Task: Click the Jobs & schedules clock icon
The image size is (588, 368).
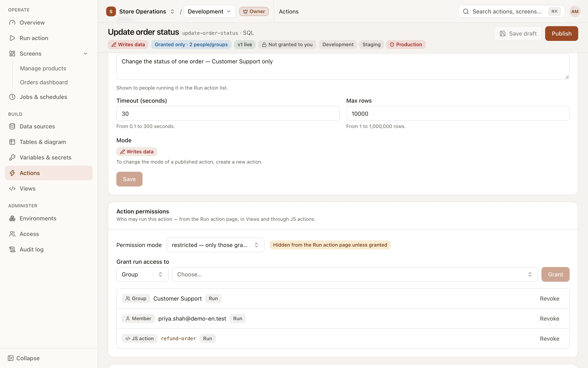Action: click(12, 97)
